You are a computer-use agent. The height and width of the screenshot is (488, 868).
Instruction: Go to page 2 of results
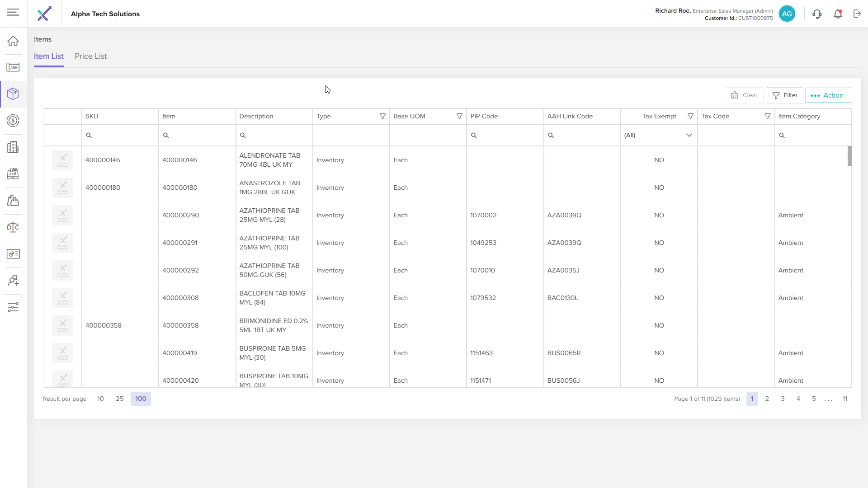767,399
